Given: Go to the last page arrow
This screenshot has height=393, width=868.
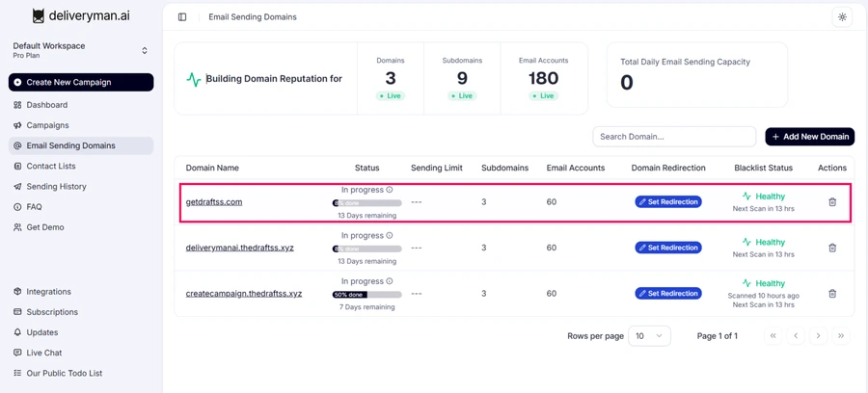Looking at the screenshot, I should [841, 336].
